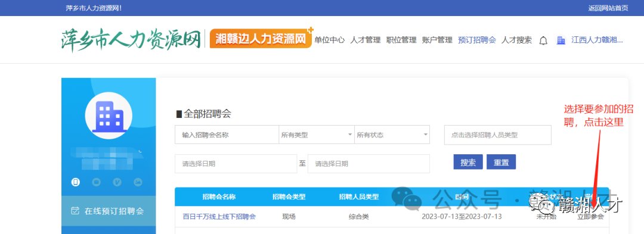Click the end date field after 至
This screenshot has height=234, width=644.
point(369,164)
